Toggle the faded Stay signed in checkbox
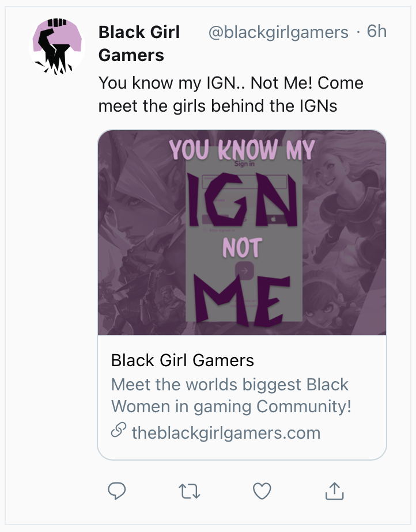The image size is (416, 532). point(204,230)
